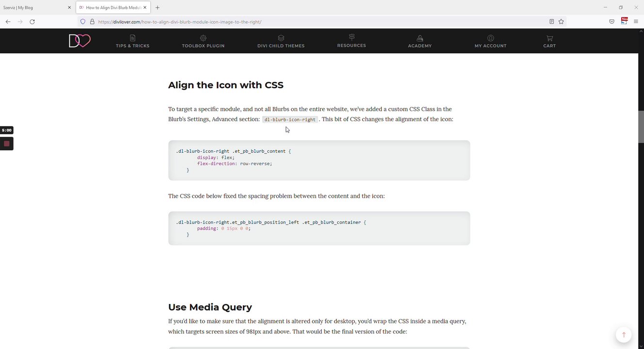Toggle reader view in address bar
Viewport: 644px width, 349px height.
[551, 22]
